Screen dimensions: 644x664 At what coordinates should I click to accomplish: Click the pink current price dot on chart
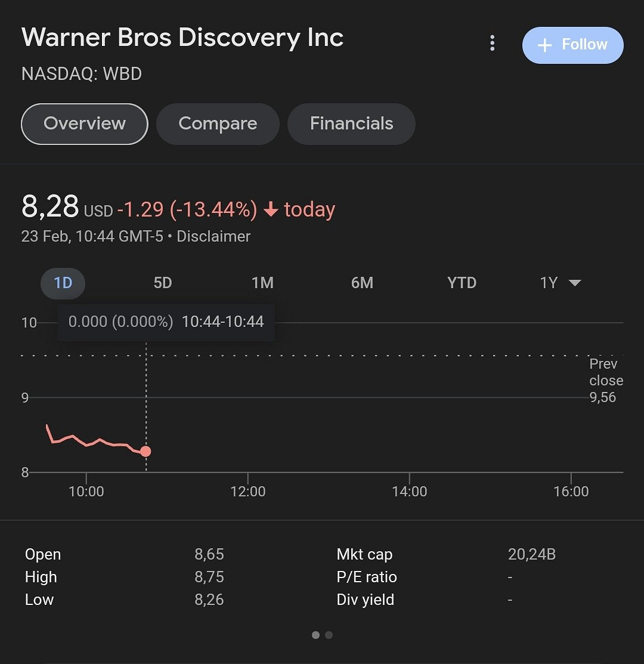(x=145, y=451)
